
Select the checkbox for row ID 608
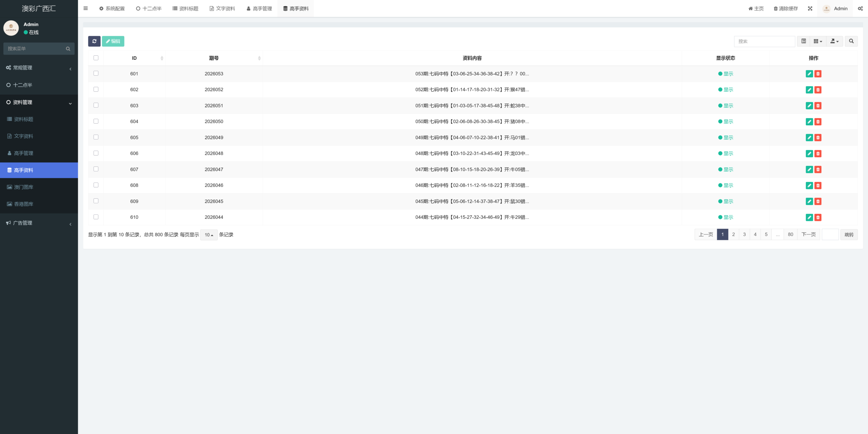[x=96, y=185]
